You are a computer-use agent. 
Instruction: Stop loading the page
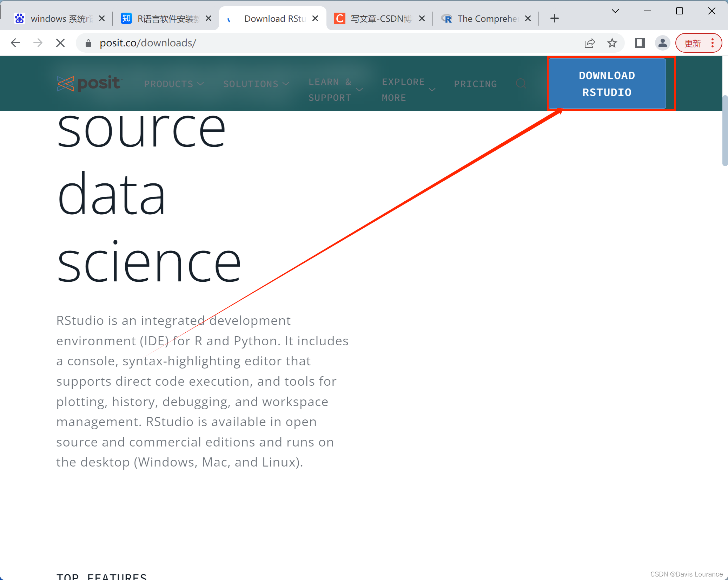[60, 43]
